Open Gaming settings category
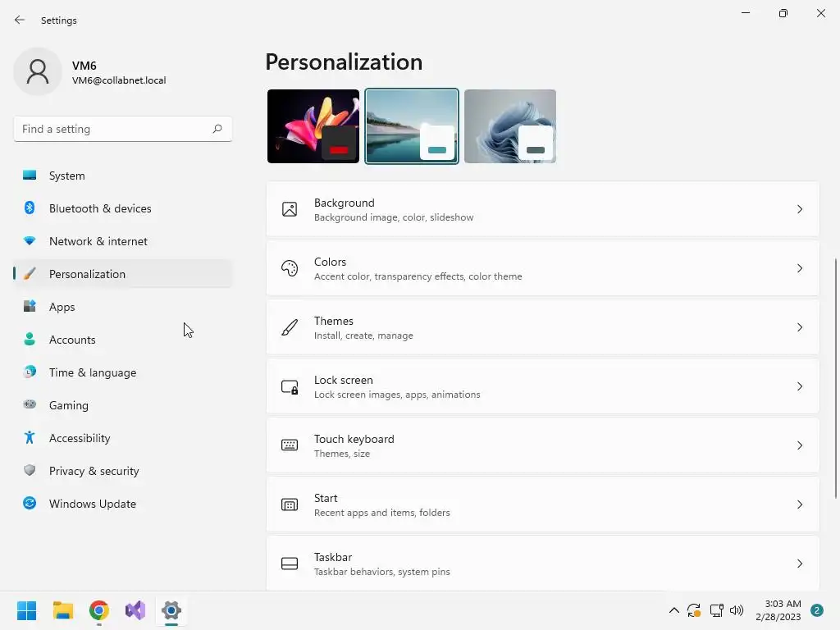 coord(123,405)
